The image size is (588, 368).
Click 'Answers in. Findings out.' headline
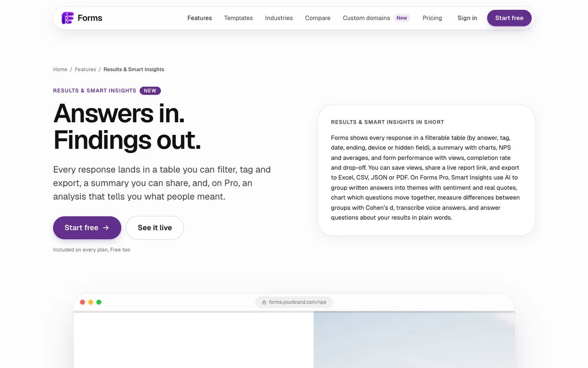click(x=127, y=126)
